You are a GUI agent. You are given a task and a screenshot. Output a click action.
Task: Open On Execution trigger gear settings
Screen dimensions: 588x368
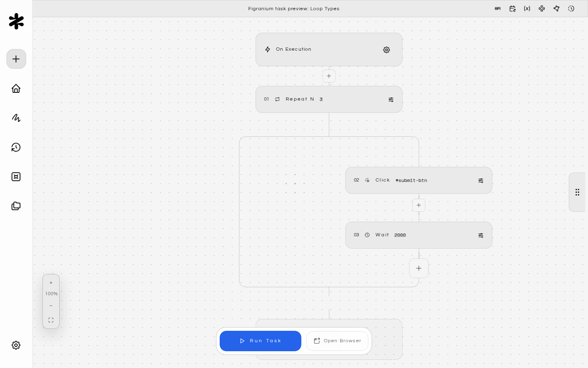(387, 50)
